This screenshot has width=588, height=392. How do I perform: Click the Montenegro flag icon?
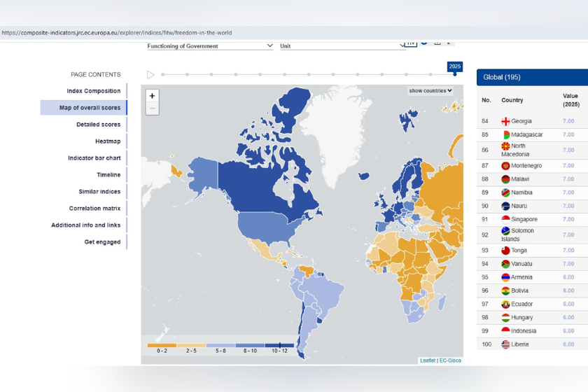pyautogui.click(x=505, y=166)
